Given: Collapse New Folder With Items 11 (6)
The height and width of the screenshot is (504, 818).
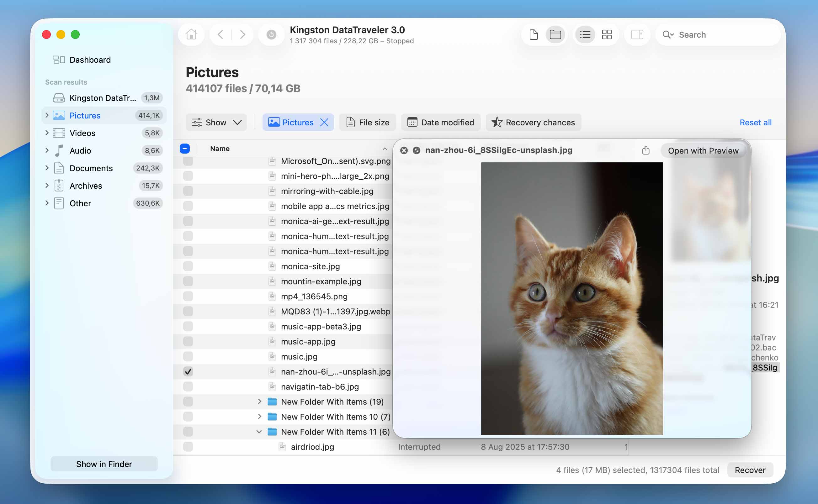Looking at the screenshot, I should (x=259, y=432).
